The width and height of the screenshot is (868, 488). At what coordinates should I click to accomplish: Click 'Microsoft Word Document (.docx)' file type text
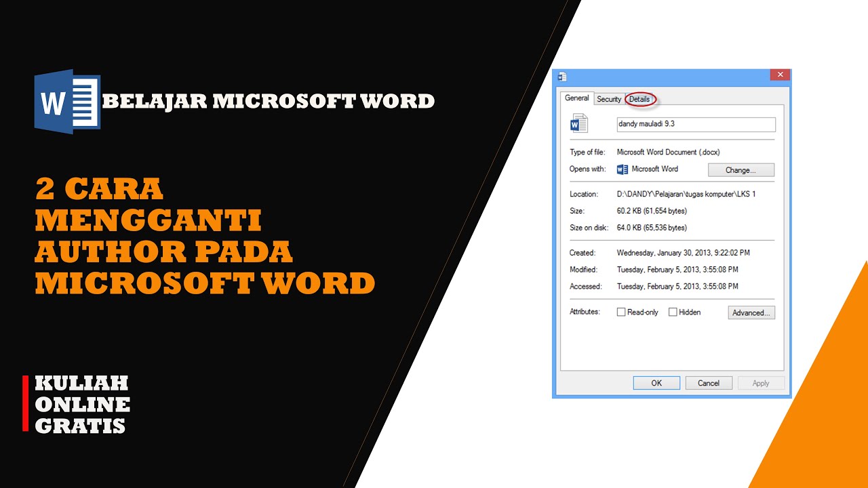[669, 152]
